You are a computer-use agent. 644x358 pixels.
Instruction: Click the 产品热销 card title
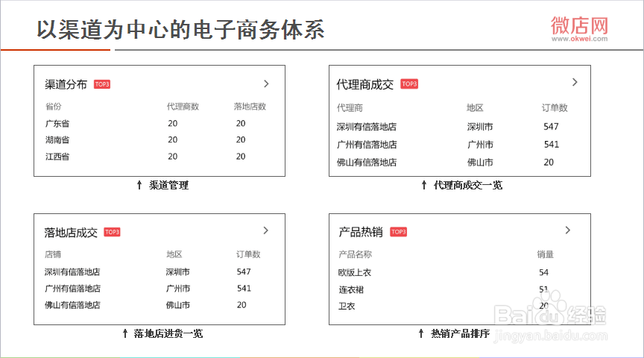pos(361,232)
